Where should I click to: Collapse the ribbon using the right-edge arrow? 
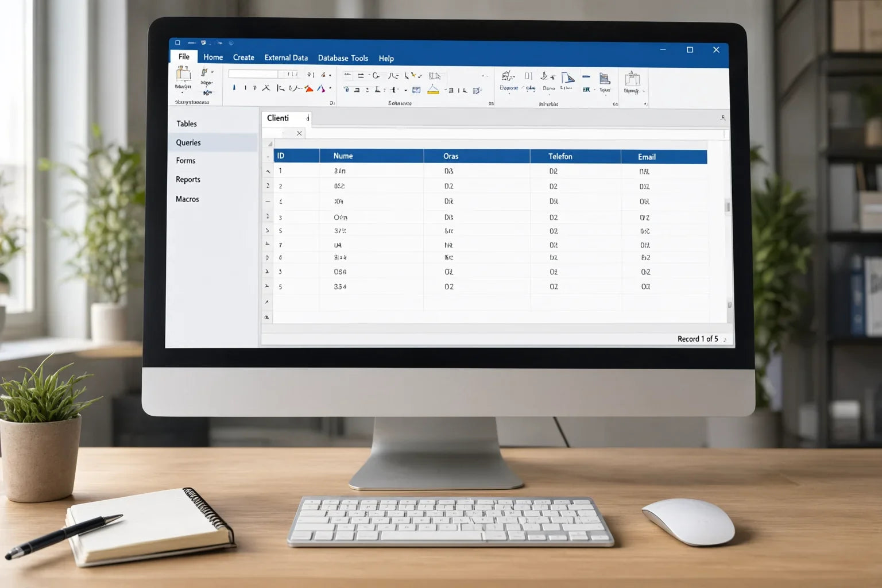pos(722,118)
